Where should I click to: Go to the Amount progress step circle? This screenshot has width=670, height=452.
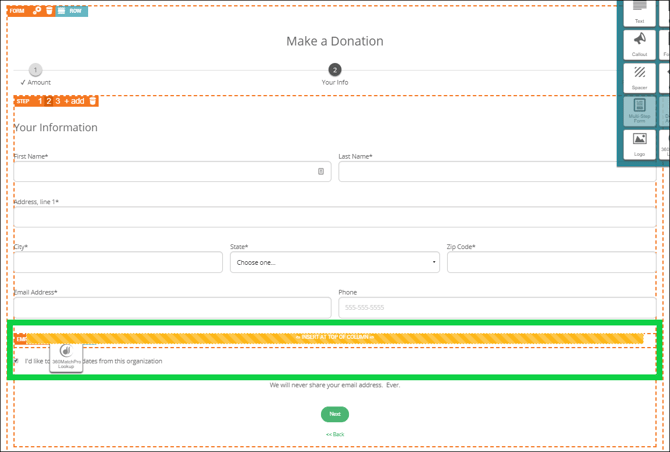pos(36,70)
